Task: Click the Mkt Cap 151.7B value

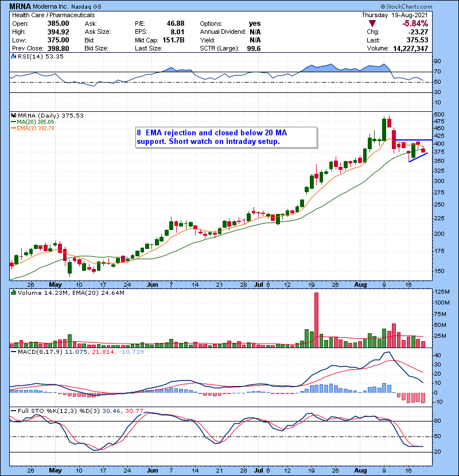Action: 173,40
